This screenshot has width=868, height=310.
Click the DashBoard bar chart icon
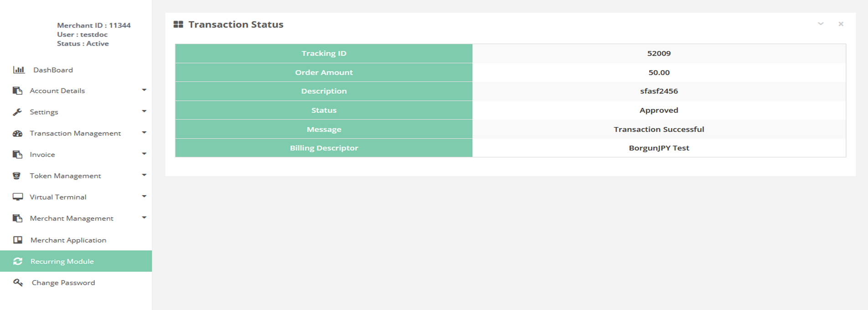(19, 70)
